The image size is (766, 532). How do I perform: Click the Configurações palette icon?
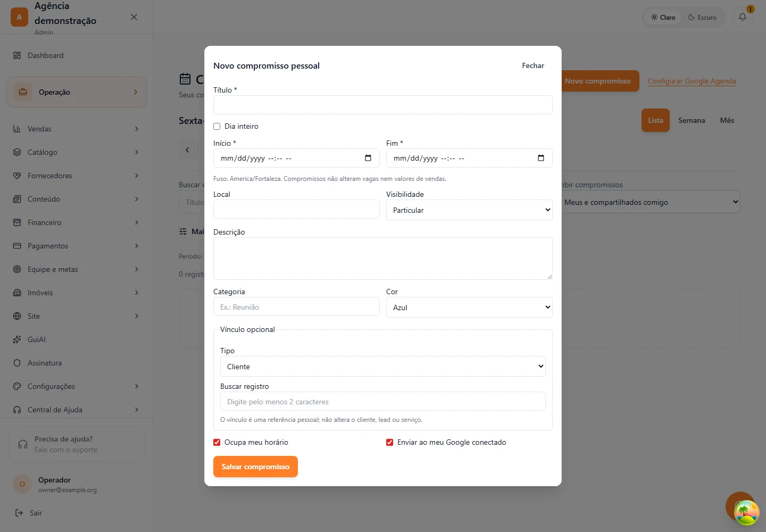pos(17,386)
